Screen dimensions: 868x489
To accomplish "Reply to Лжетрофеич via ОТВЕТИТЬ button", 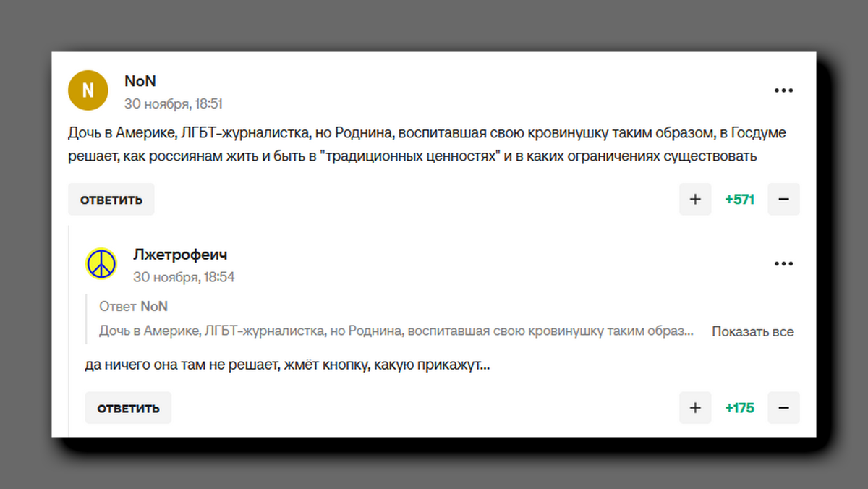I will (128, 408).
